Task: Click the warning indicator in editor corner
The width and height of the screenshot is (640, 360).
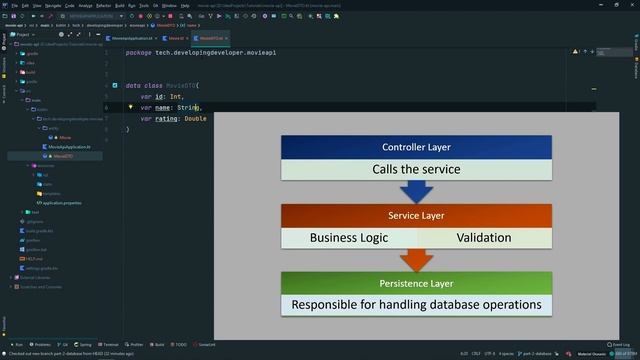Action: (575, 52)
